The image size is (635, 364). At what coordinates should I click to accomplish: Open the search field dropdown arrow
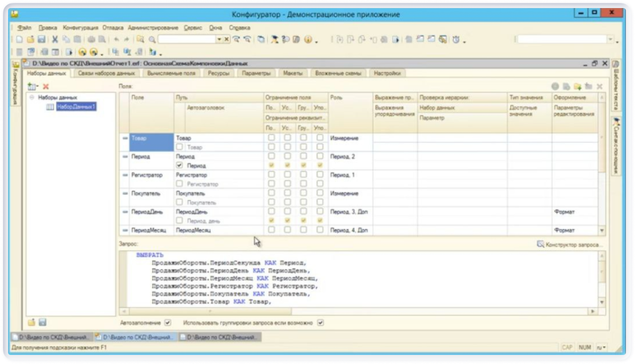point(219,39)
